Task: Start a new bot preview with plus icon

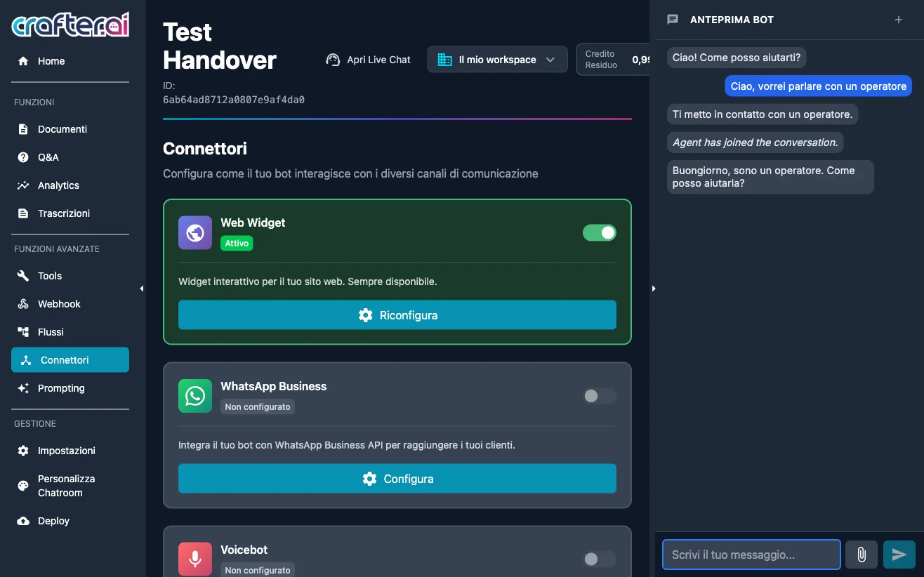Action: tap(899, 20)
